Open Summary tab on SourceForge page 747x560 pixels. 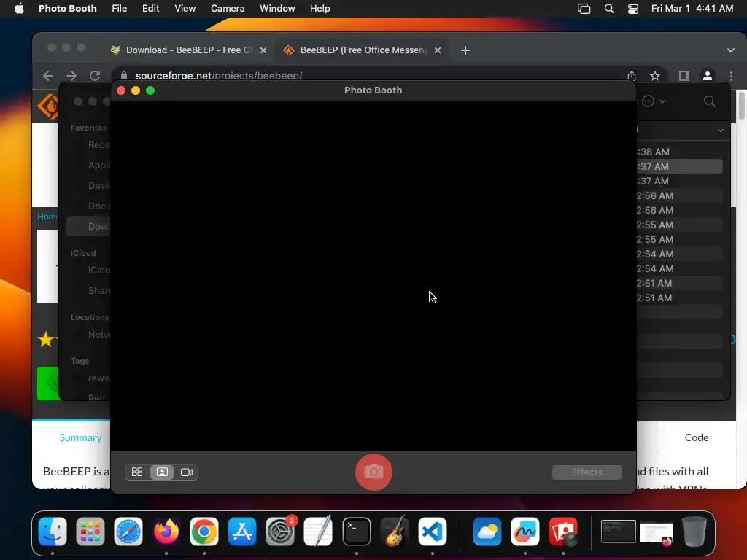pyautogui.click(x=80, y=437)
